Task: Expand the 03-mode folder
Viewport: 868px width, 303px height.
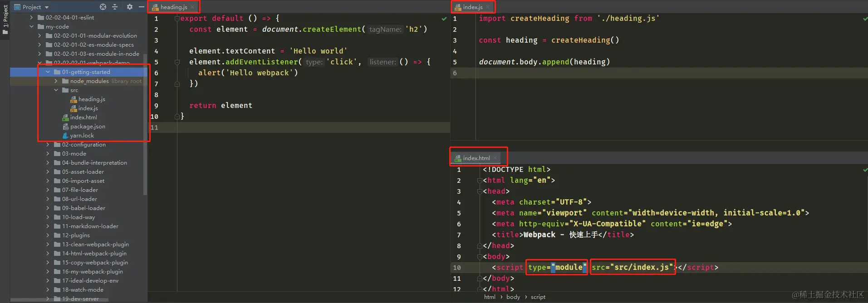Action: click(48, 154)
